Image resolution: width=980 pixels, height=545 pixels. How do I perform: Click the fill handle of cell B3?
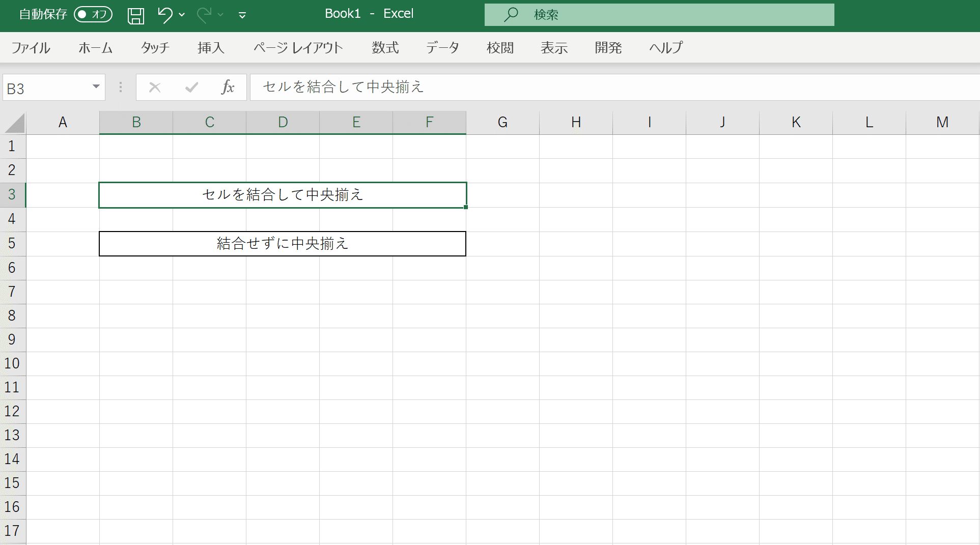click(x=466, y=207)
